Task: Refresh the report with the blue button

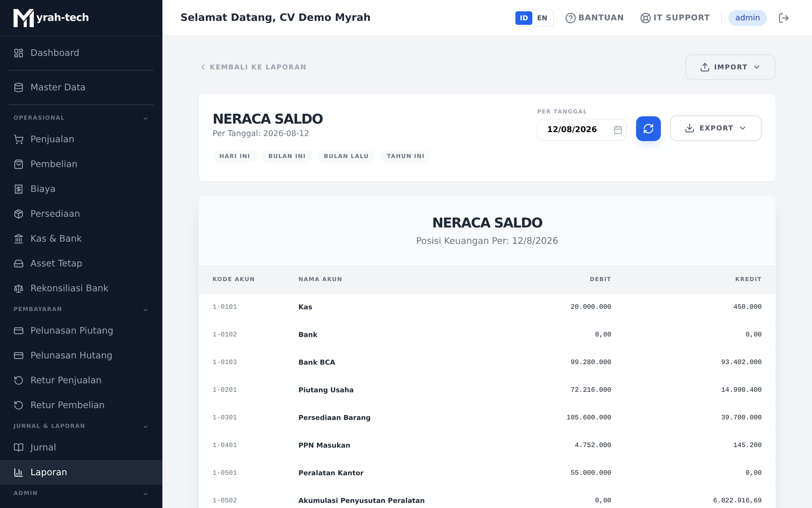Action: [648, 129]
